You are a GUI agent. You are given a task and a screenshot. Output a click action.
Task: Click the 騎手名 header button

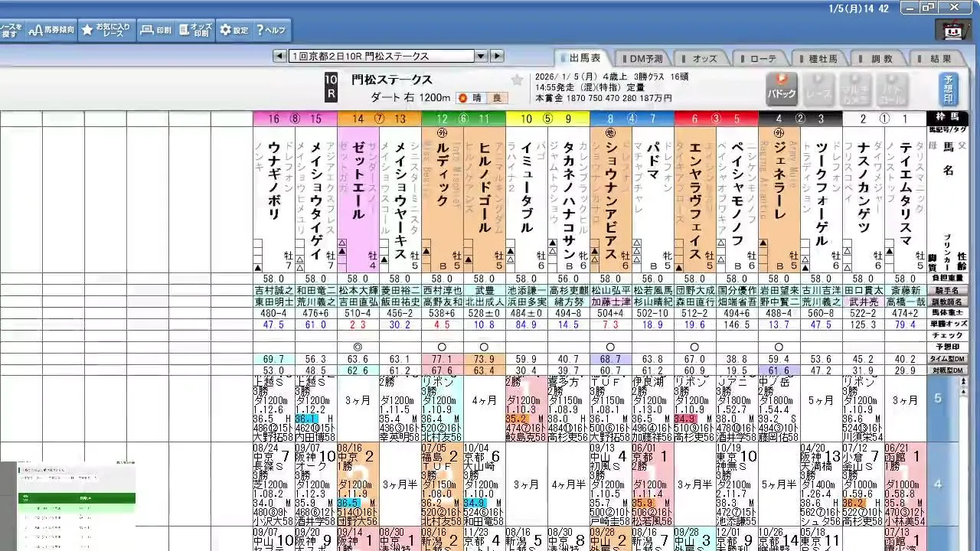pos(948,290)
